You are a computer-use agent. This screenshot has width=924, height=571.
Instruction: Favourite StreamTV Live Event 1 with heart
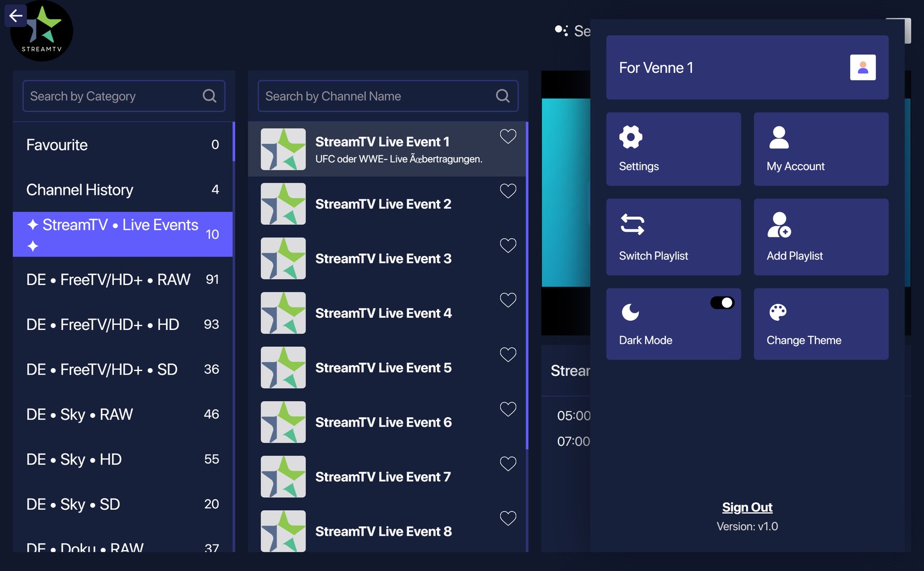pos(508,136)
